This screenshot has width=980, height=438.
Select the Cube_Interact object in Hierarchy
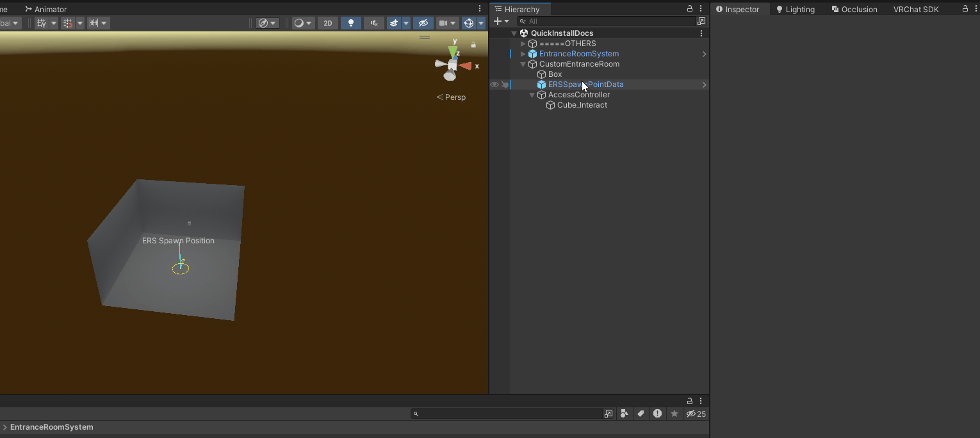click(x=582, y=105)
